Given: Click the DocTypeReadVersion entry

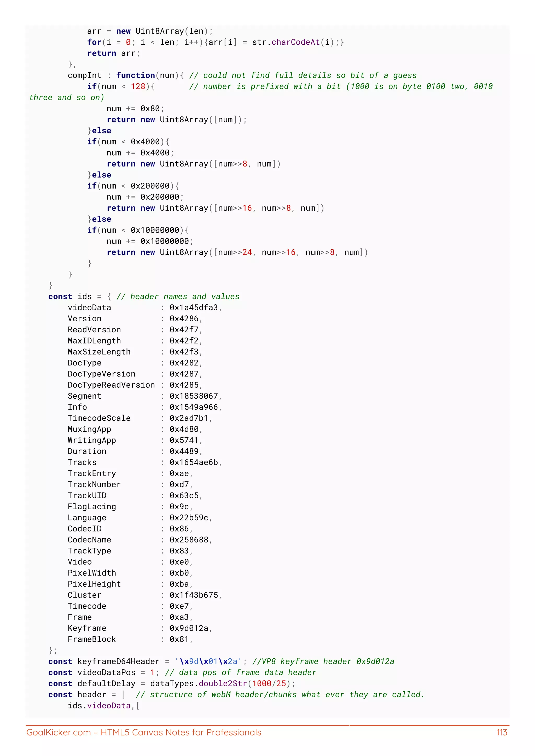Looking at the screenshot, I should [111, 385].
